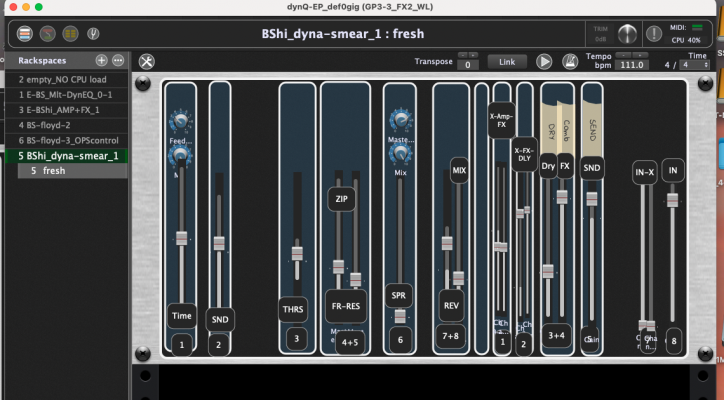Increase transpose with the plus stepper
Image resolution: width=724 pixels, height=400 pixels.
(474, 55)
